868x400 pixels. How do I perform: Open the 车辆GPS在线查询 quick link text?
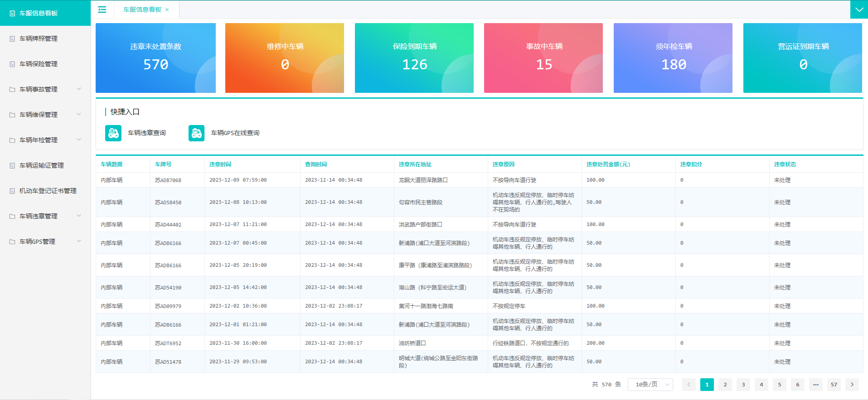(x=235, y=133)
